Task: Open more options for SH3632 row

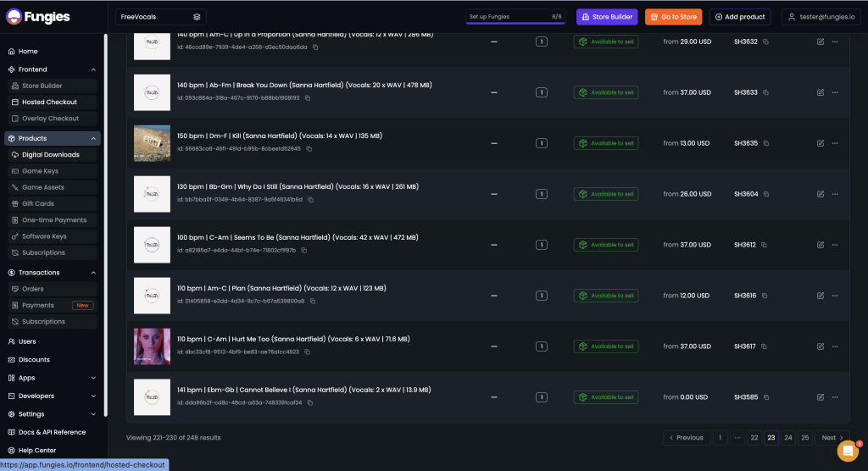Action: coord(835,42)
